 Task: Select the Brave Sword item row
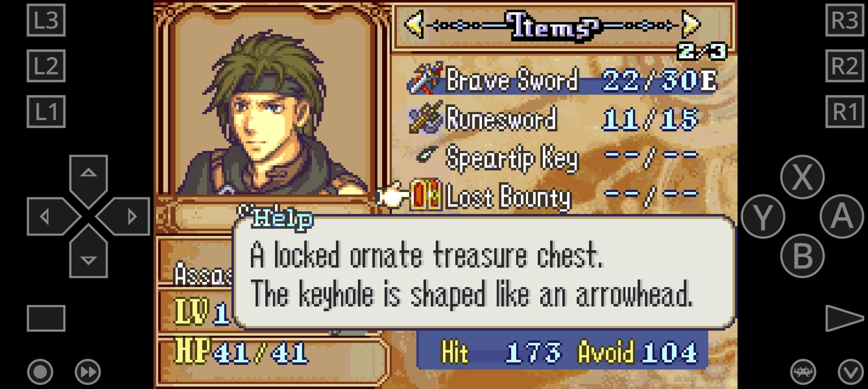(563, 80)
